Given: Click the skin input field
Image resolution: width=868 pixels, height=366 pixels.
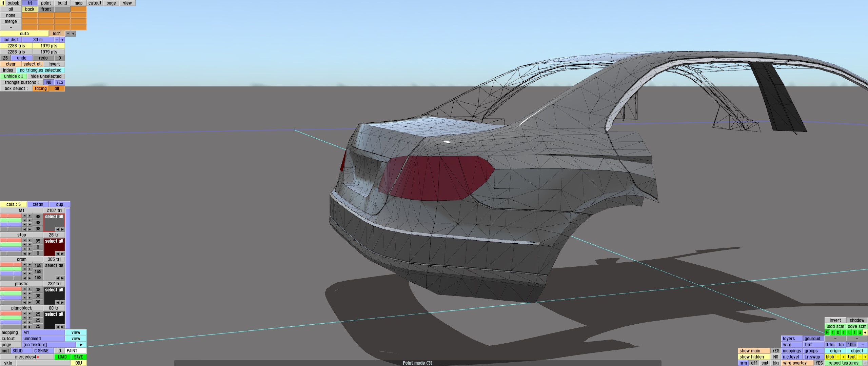Looking at the screenshot, I should click(x=43, y=363).
